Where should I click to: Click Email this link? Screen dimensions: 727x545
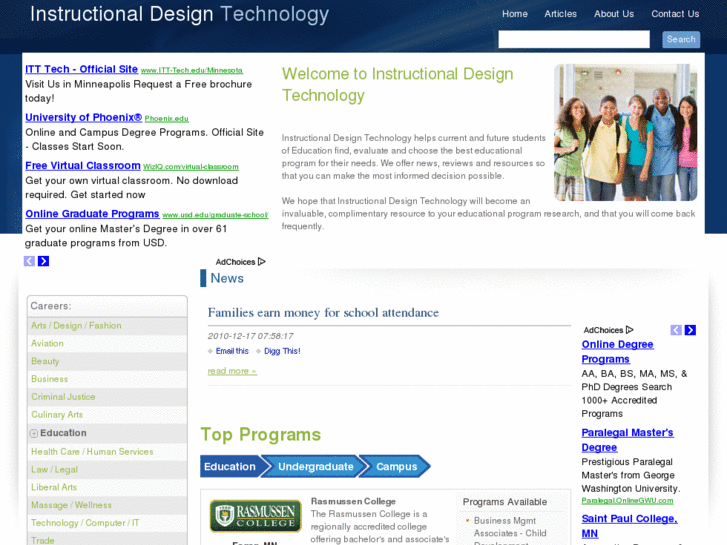(232, 351)
